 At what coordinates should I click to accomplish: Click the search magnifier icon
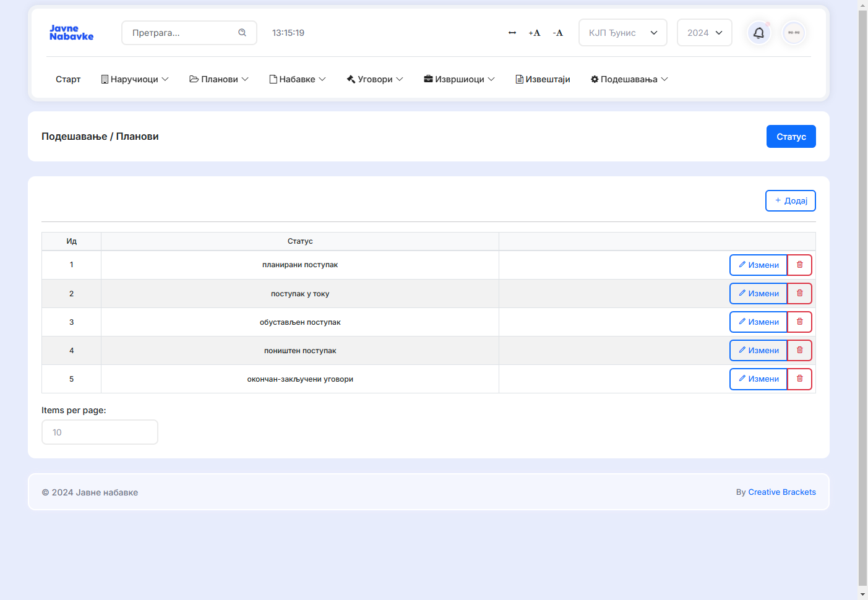click(243, 33)
